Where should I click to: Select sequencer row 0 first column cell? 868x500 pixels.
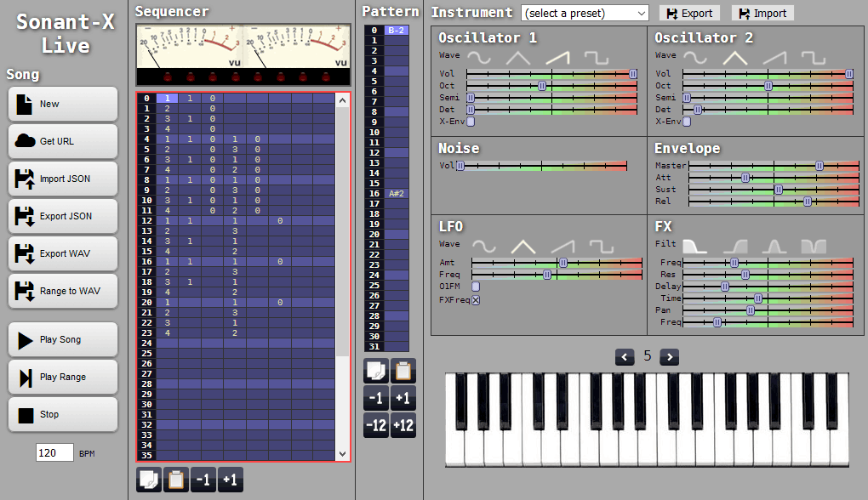167,99
